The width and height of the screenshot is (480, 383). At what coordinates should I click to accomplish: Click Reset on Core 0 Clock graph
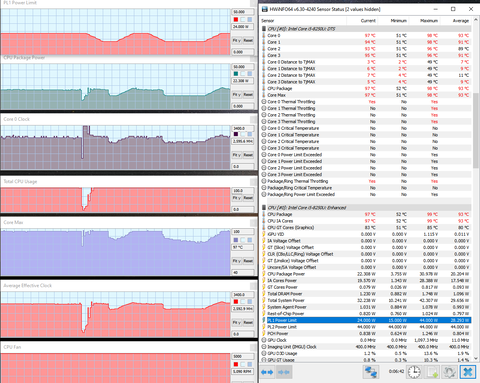248,155
